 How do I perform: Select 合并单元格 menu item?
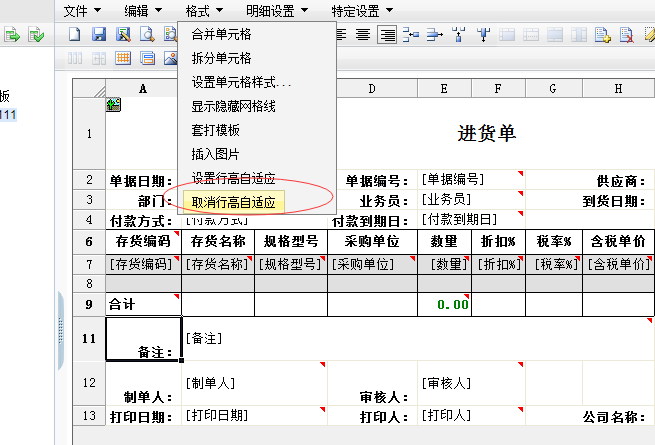tap(221, 34)
